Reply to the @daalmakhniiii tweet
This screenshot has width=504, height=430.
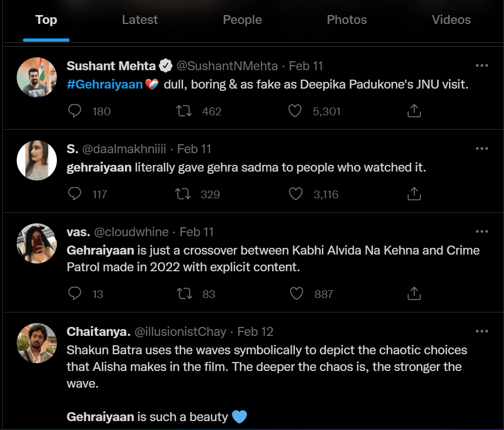75,194
